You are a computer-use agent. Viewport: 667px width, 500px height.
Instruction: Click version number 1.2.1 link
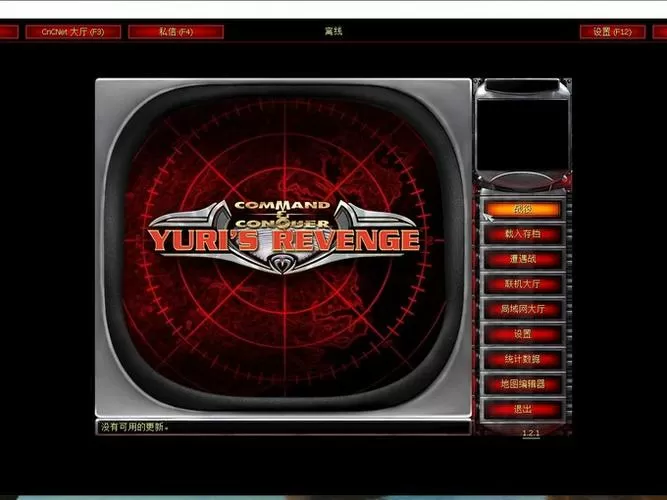[x=531, y=433]
